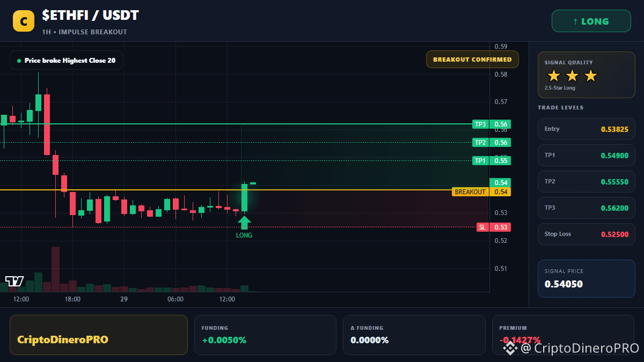Click the second signal quality star
The width and height of the screenshot is (644, 362).
(572, 76)
